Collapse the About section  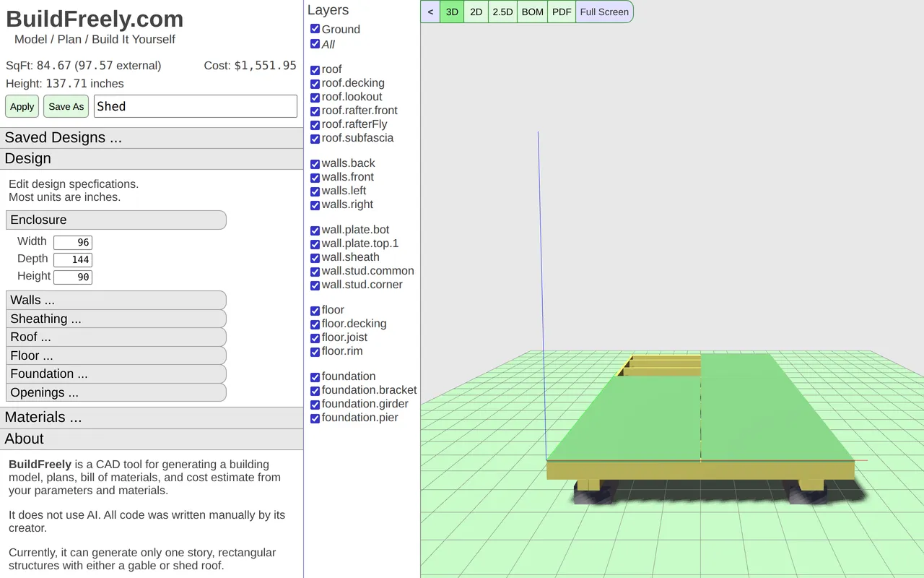[152, 439]
